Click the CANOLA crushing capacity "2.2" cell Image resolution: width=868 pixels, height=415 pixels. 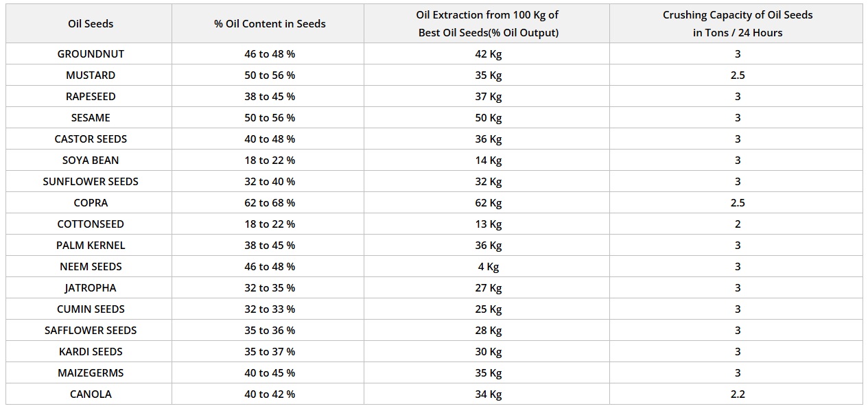(x=738, y=394)
